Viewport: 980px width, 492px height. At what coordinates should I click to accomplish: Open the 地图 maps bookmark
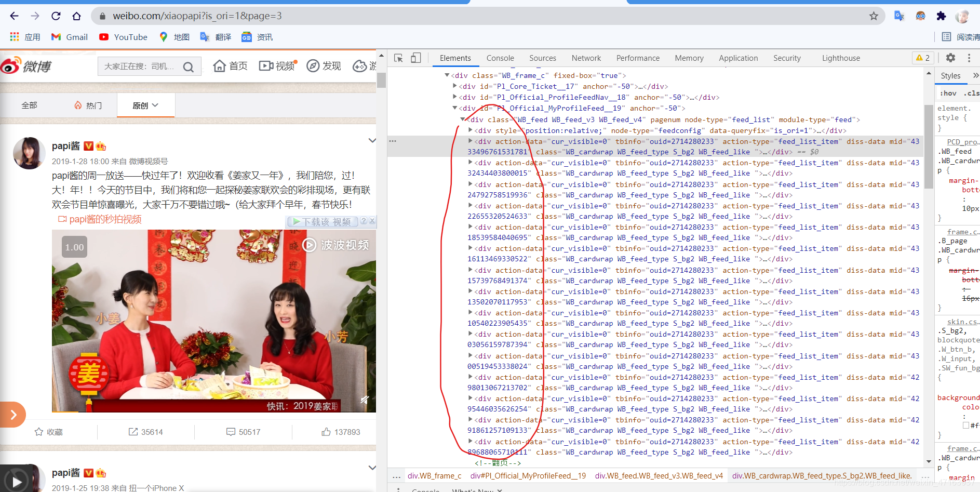174,37
